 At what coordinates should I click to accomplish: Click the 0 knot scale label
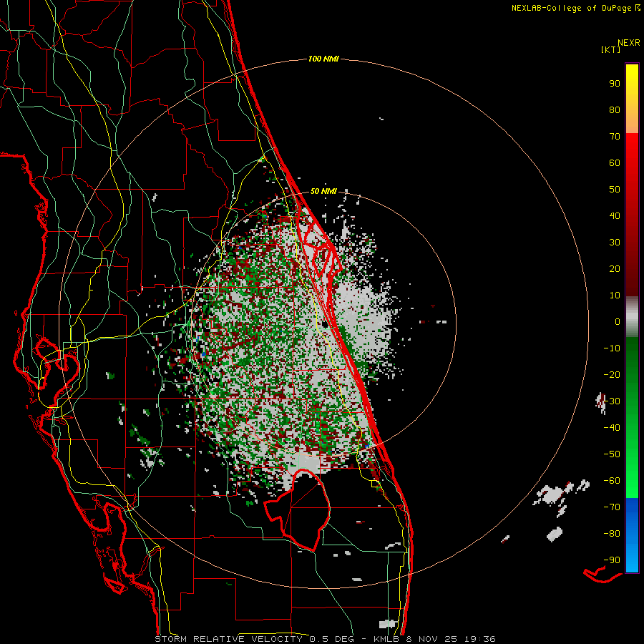(x=618, y=321)
